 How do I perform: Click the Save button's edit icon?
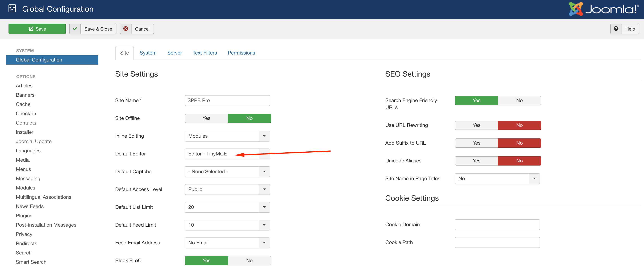pos(31,29)
